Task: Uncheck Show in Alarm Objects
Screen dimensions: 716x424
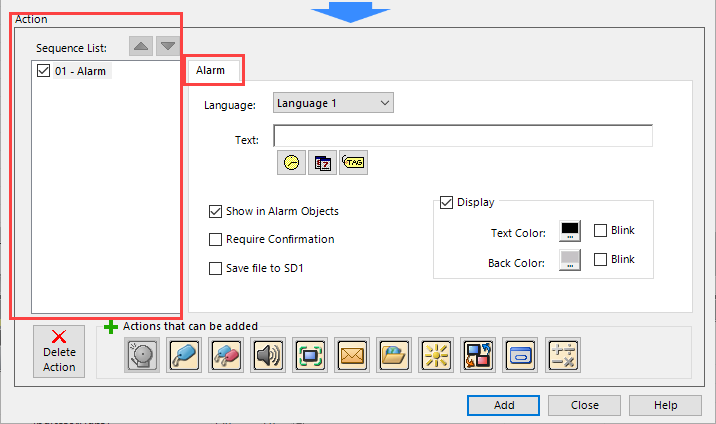Action: (215, 211)
